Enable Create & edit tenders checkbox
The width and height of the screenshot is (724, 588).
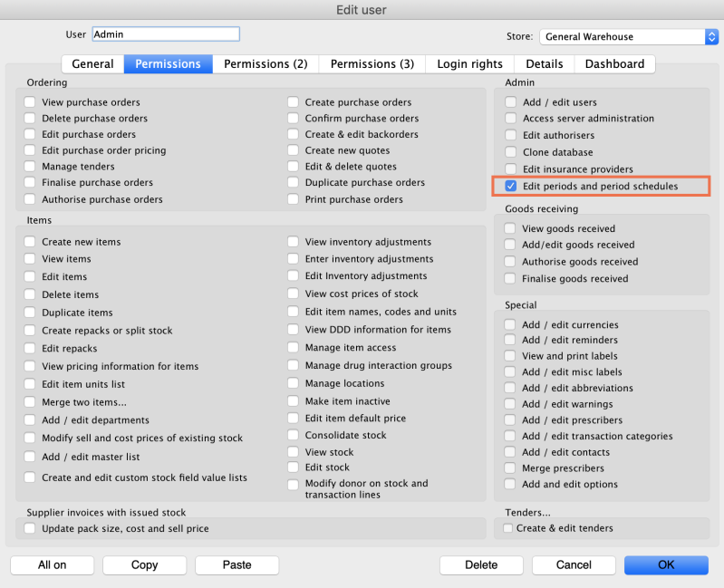pyautogui.click(x=508, y=528)
